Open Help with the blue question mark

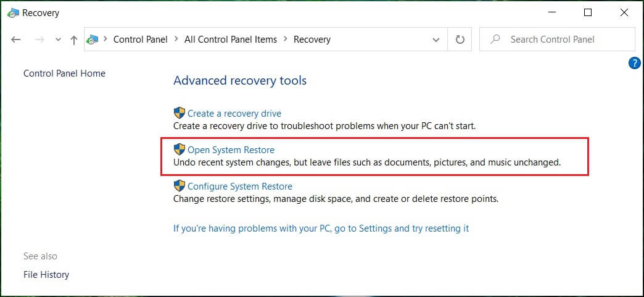pos(634,63)
